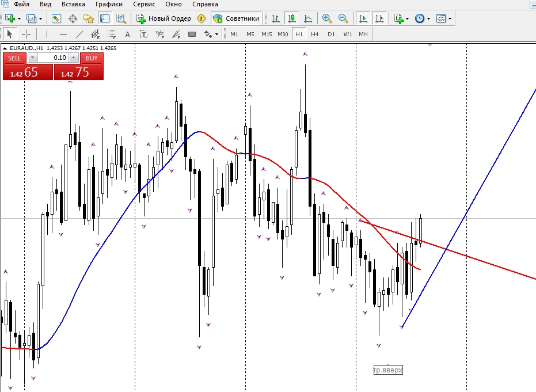Switch to the M15 timeframe
The height and width of the screenshot is (392, 536).
[x=267, y=34]
